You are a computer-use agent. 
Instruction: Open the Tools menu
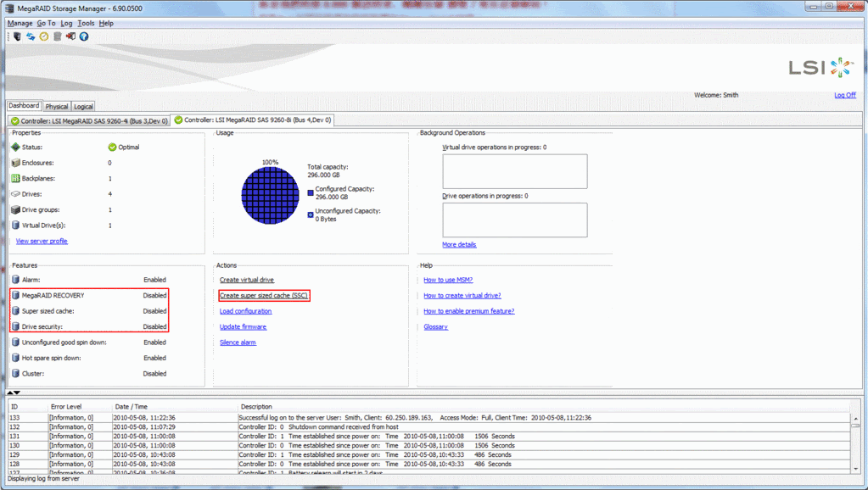pos(86,23)
